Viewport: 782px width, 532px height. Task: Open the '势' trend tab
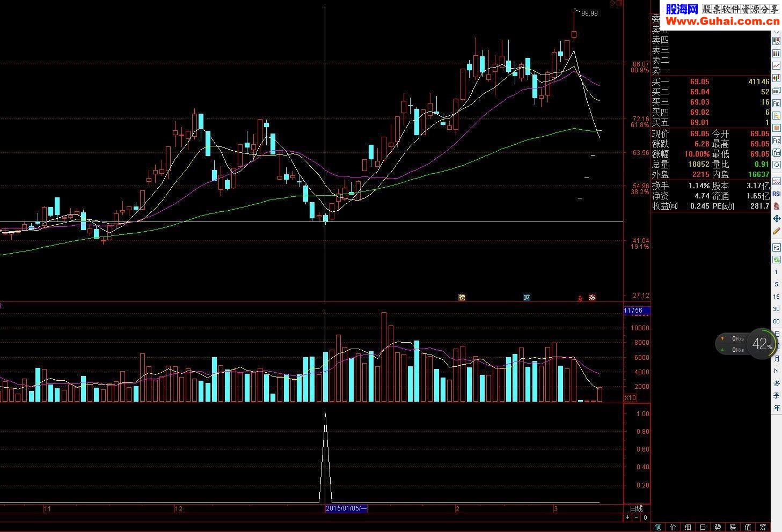718,527
